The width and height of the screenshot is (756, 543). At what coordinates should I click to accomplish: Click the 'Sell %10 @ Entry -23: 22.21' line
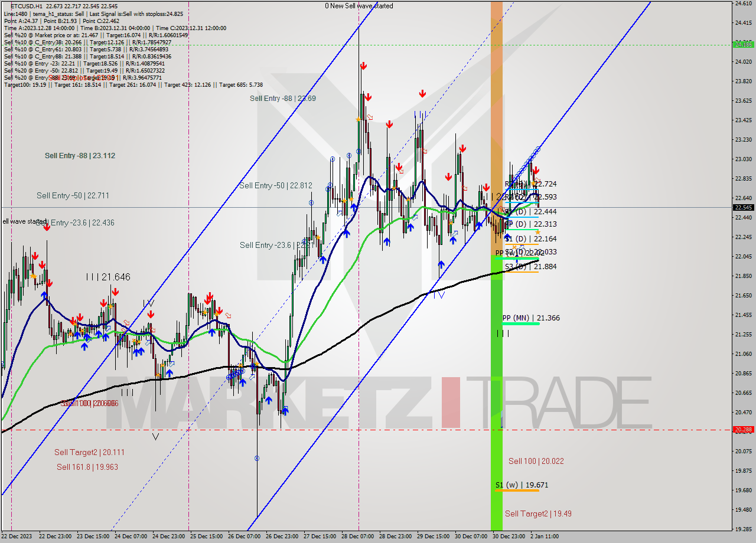pyautogui.click(x=83, y=63)
